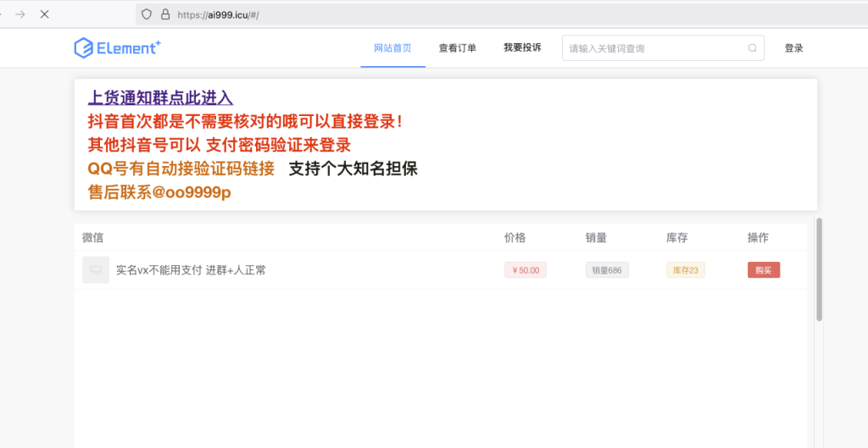
Task: Open the 上货通知群点此进入 link
Action: [x=160, y=98]
